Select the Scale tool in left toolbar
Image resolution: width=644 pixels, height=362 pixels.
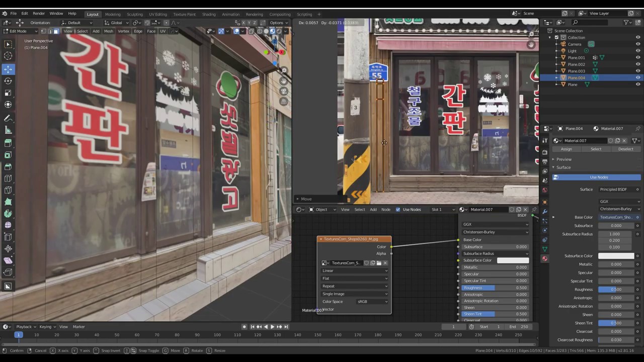click(x=8, y=93)
